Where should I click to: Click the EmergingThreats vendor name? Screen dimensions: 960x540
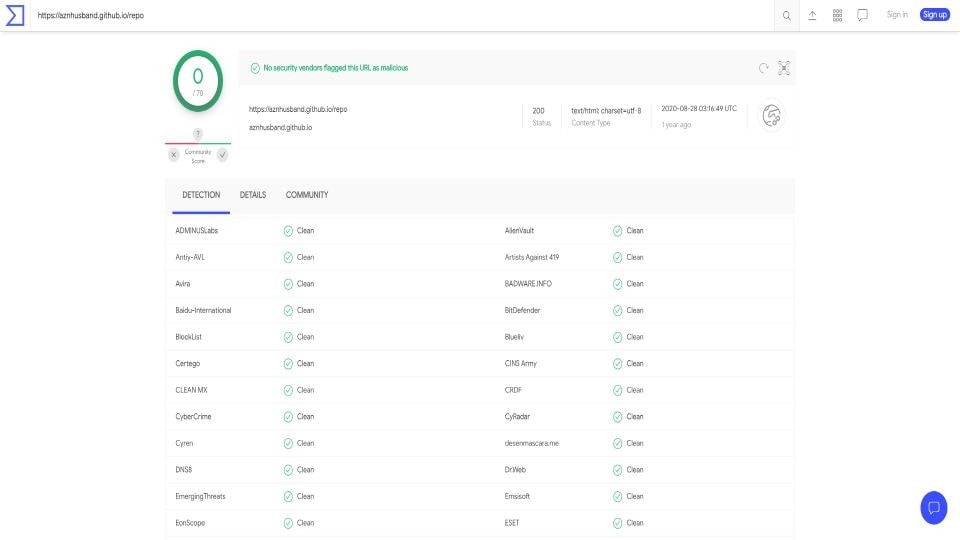point(200,497)
